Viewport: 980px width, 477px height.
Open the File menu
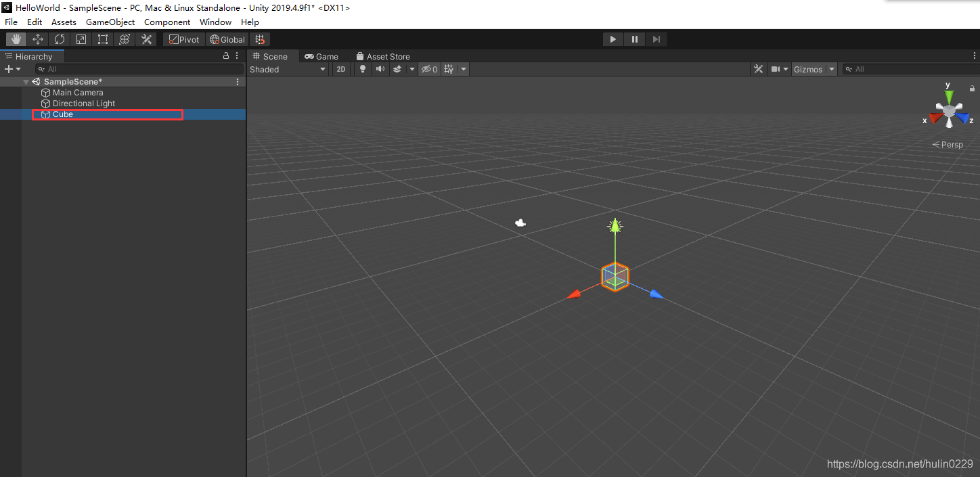(x=12, y=22)
